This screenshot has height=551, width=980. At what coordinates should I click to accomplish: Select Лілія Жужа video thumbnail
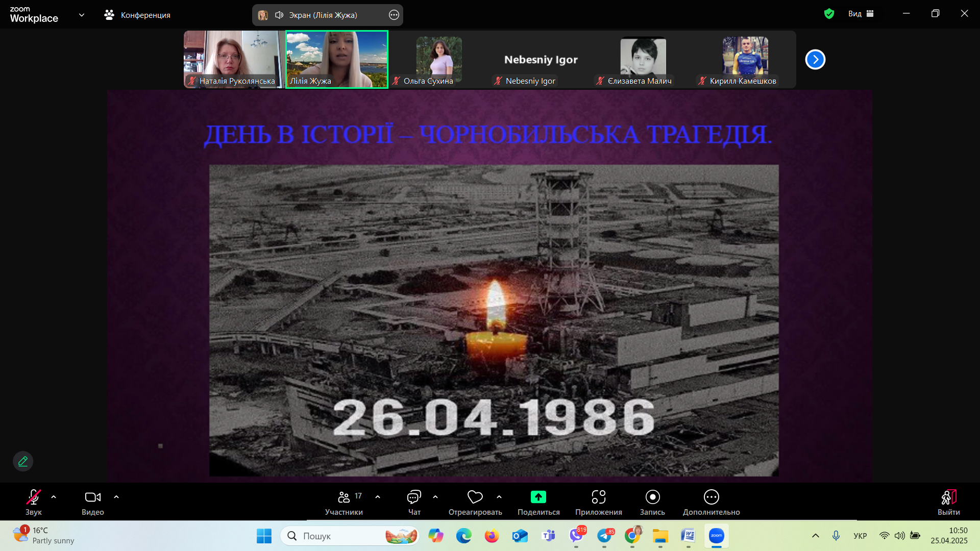tap(337, 59)
